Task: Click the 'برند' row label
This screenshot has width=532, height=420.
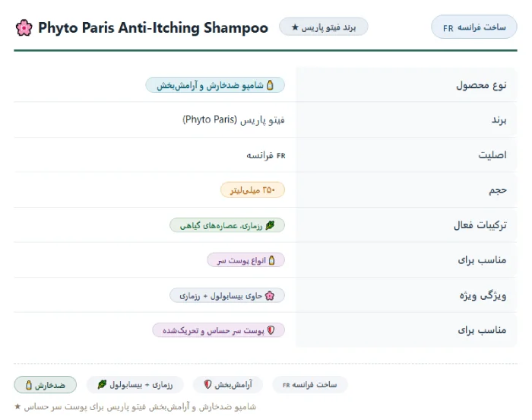Action: pos(499,119)
